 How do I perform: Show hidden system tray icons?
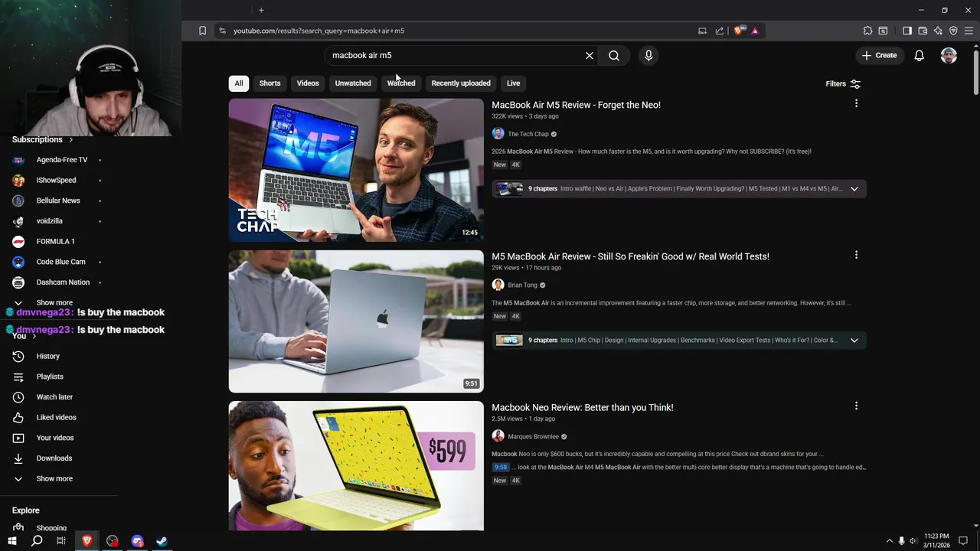[890, 541]
